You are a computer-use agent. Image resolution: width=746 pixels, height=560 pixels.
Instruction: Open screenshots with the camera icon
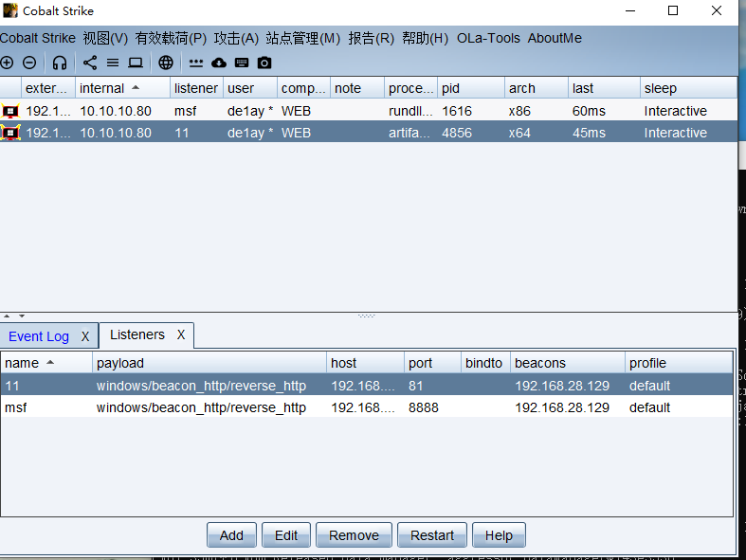[264, 63]
